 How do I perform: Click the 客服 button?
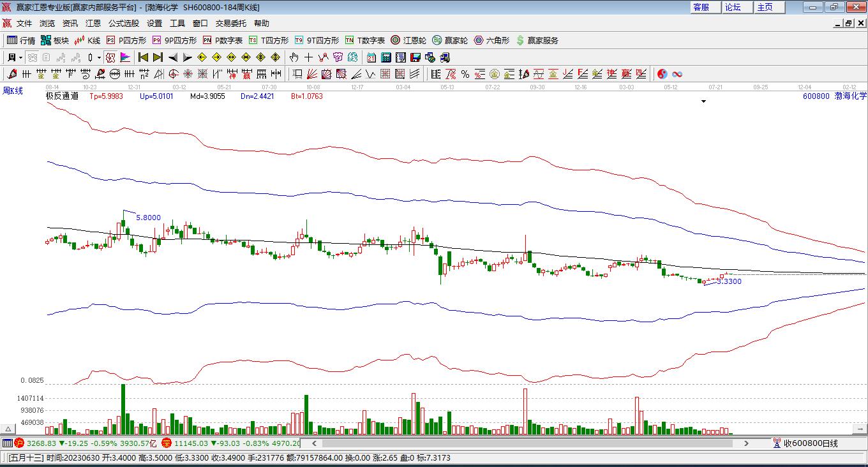(701, 7)
